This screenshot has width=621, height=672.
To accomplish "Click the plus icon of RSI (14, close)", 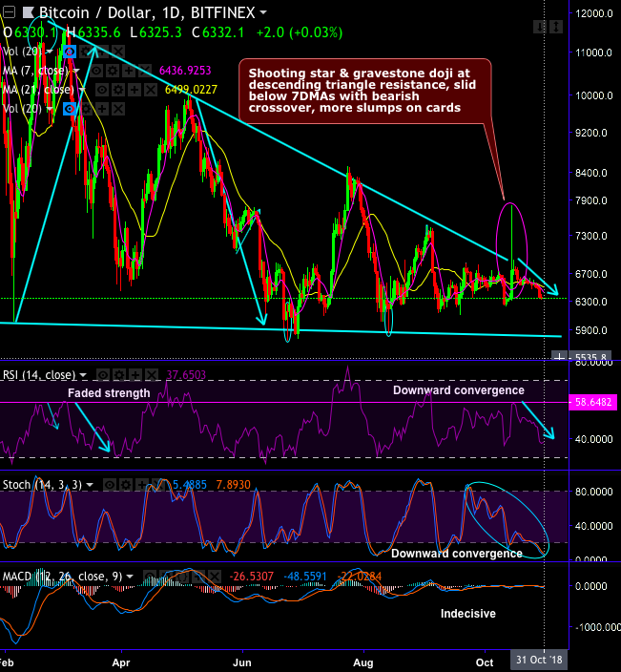I will tap(135, 375).
